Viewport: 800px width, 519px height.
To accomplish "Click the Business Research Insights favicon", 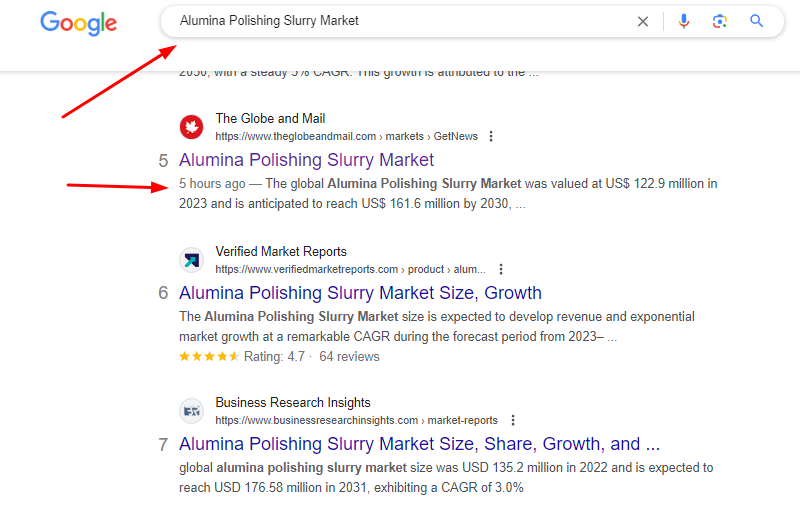I will pos(191,411).
